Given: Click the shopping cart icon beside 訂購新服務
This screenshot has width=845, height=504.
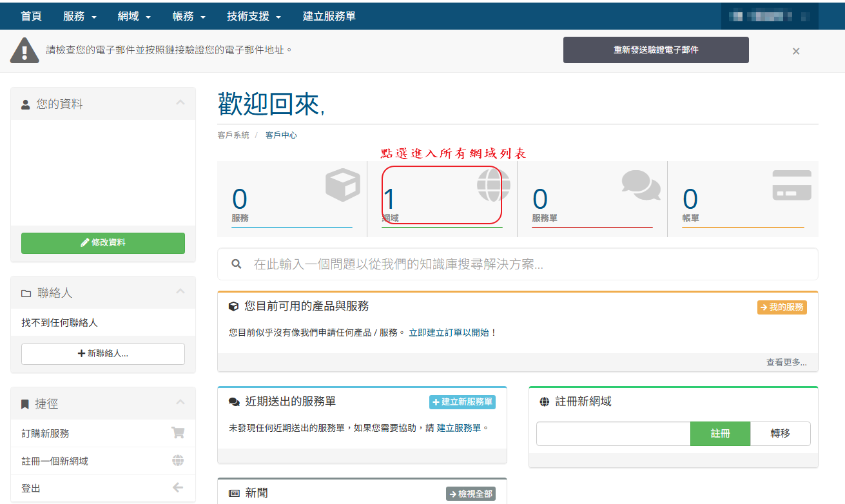Looking at the screenshot, I should 178,433.
